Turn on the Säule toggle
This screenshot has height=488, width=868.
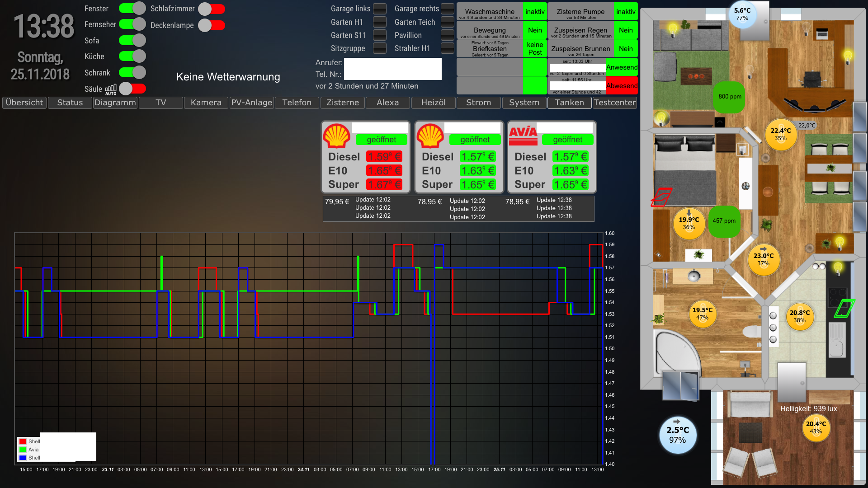click(132, 89)
